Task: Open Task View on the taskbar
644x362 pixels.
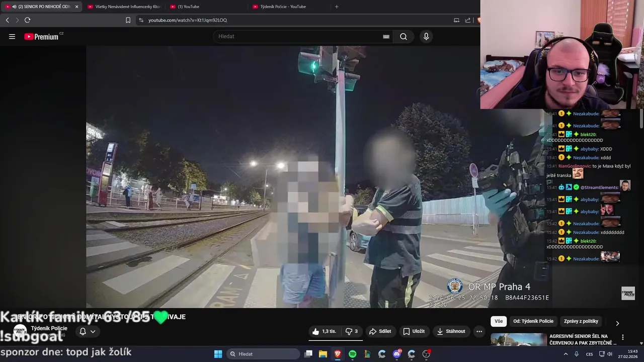Action: pyautogui.click(x=308, y=354)
